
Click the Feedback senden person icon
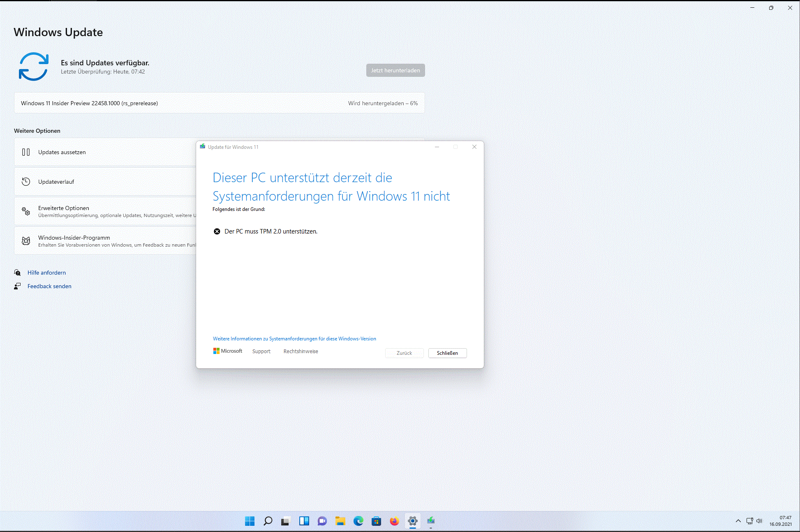point(17,286)
